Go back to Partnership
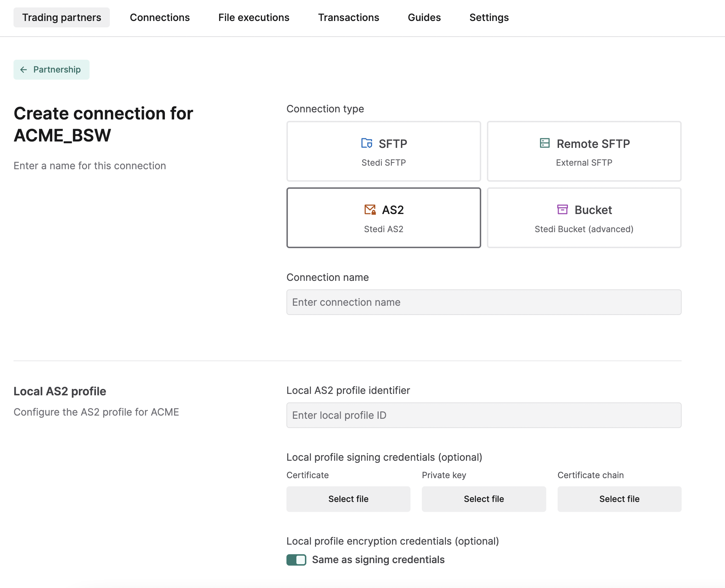 tap(52, 70)
